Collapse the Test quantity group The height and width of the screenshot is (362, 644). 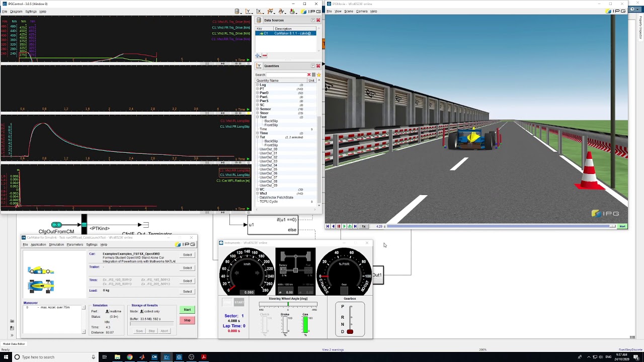(x=258, y=117)
